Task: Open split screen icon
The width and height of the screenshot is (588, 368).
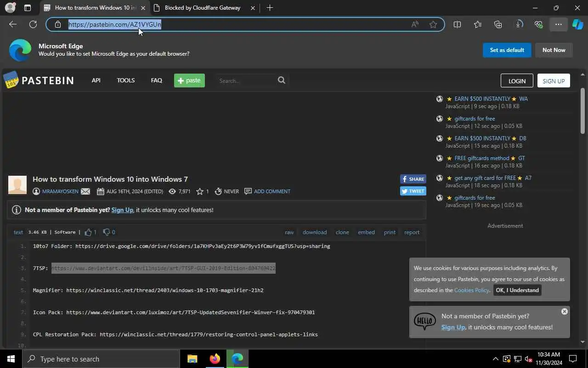Action: coord(457,24)
